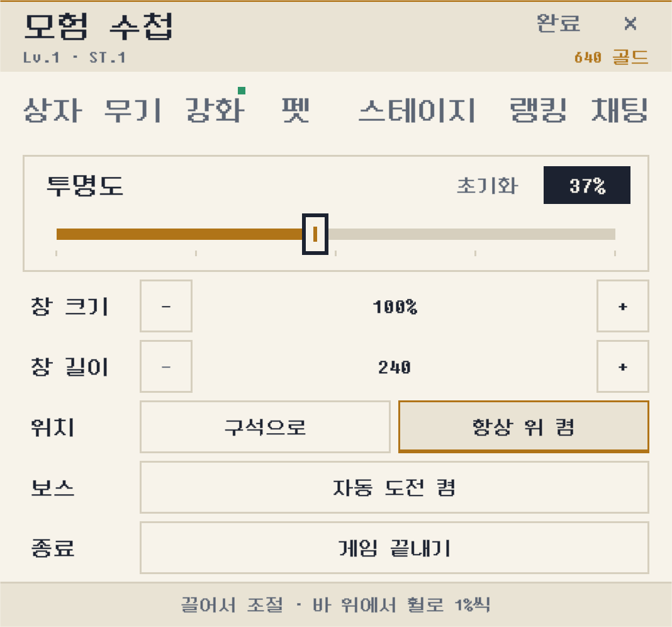Image resolution: width=672 pixels, height=627 pixels.
Task: Toggle the 항상 위 켬 option
Action: (524, 427)
